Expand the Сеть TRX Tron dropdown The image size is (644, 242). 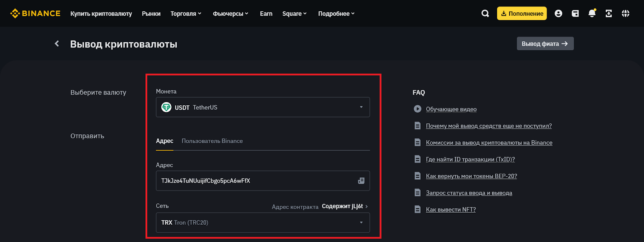coord(262,223)
